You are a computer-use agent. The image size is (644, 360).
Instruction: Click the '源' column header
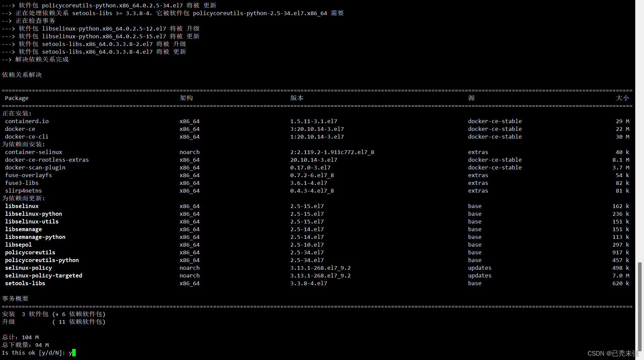click(x=472, y=98)
